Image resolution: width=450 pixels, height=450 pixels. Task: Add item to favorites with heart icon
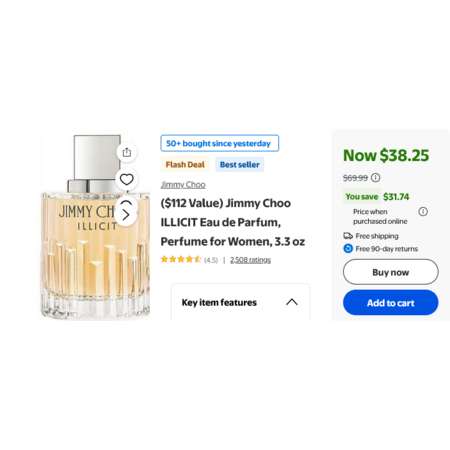click(127, 179)
